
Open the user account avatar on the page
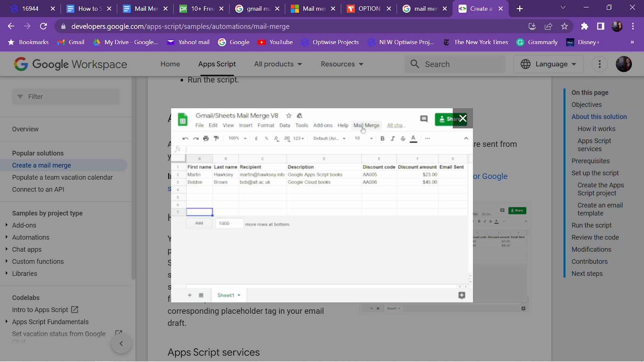[623, 64]
